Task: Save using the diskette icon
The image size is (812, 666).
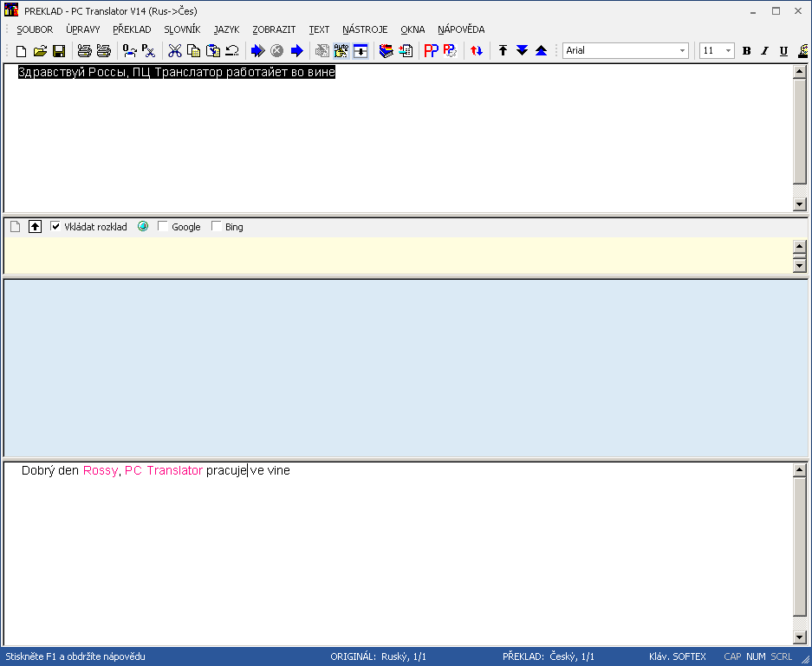Action: point(59,51)
